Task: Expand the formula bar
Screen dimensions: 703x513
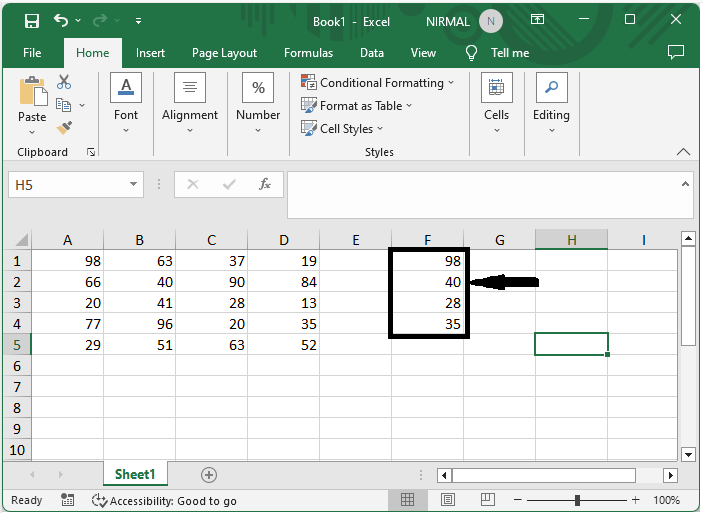Action: (x=685, y=184)
